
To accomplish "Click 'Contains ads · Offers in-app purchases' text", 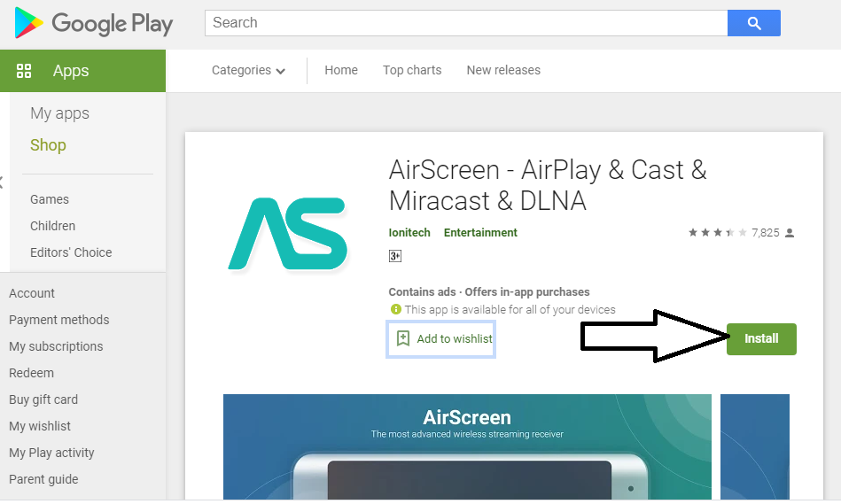I will coord(489,292).
